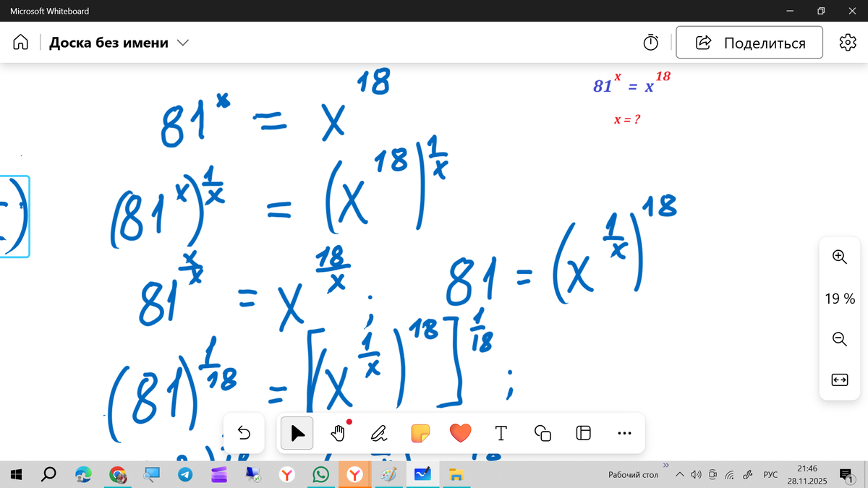Add a yellow sticky note
The width and height of the screenshot is (868, 488).
pos(420,433)
